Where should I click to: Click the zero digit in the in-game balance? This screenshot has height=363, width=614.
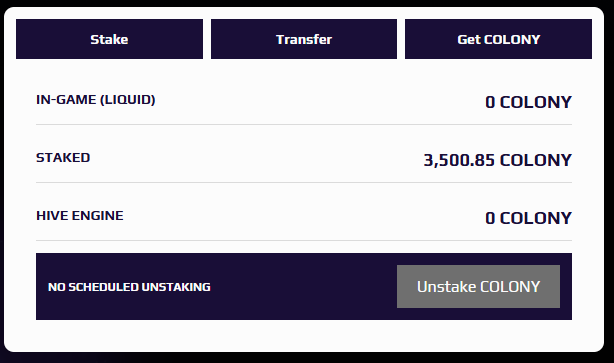click(490, 102)
